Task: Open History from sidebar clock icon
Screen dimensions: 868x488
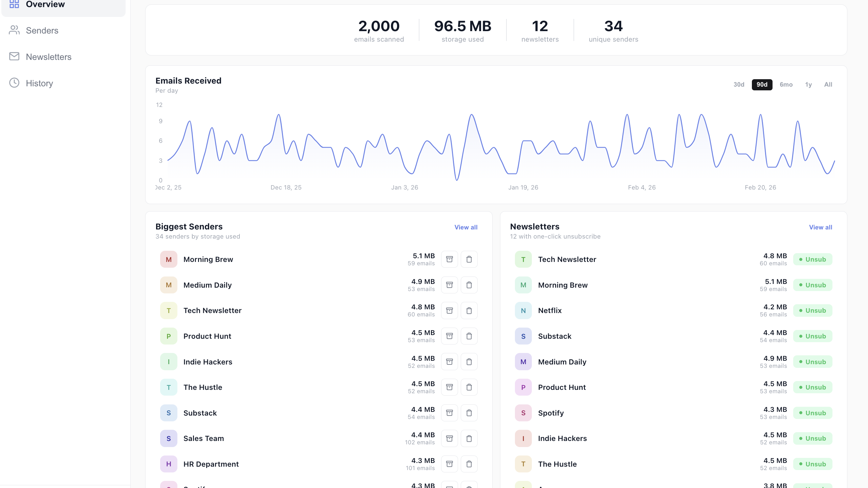Action: 14,83
